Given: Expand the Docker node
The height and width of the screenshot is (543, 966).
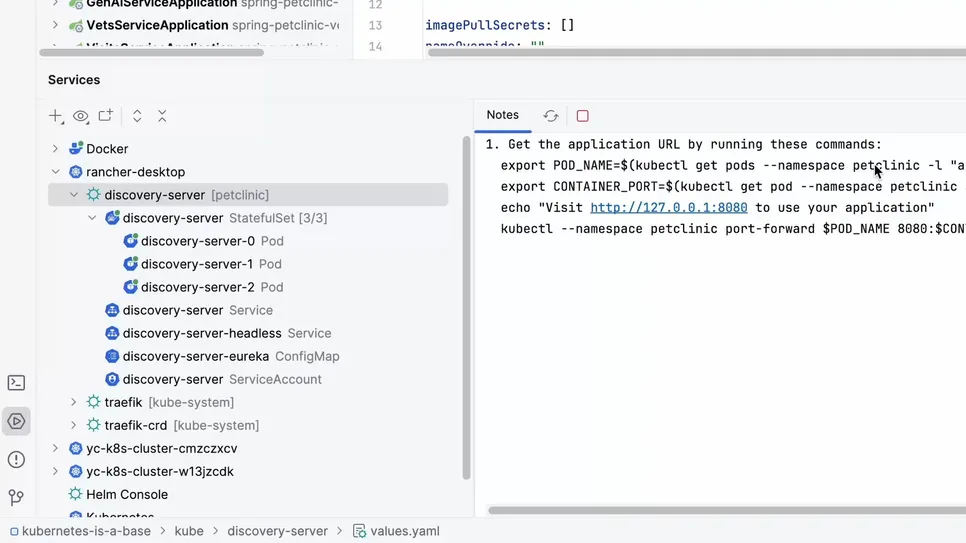Looking at the screenshot, I should coord(56,149).
